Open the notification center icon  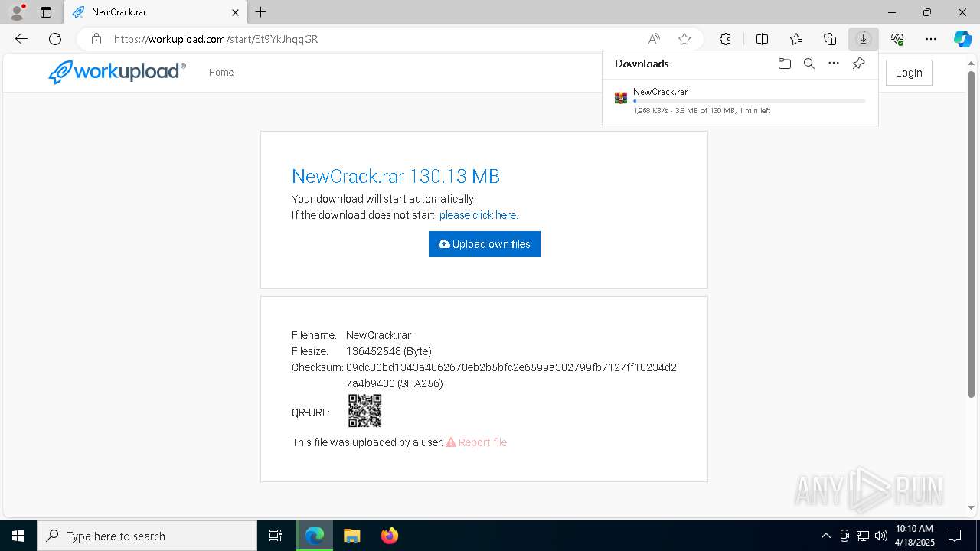[x=955, y=536]
